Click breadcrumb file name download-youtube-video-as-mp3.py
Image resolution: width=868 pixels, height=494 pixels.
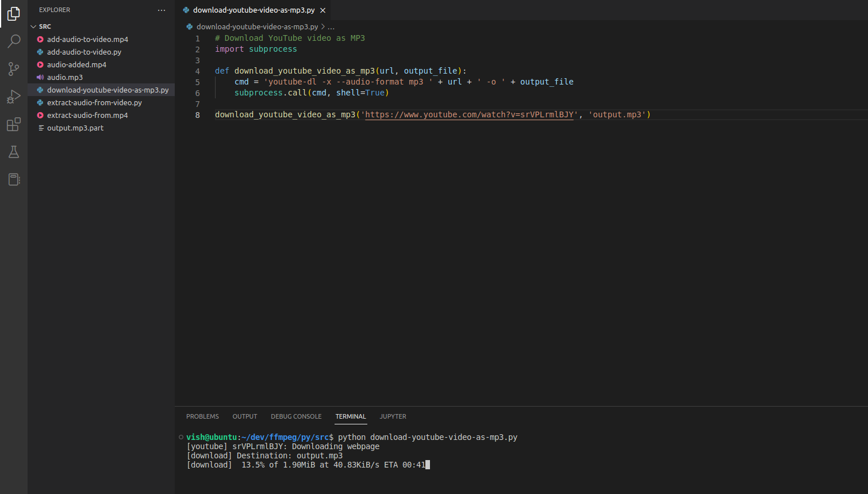(x=257, y=26)
